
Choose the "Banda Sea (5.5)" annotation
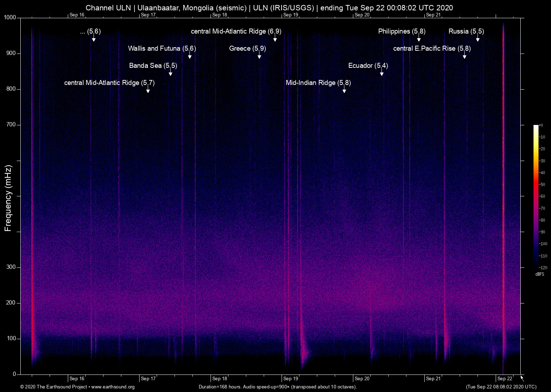click(153, 66)
